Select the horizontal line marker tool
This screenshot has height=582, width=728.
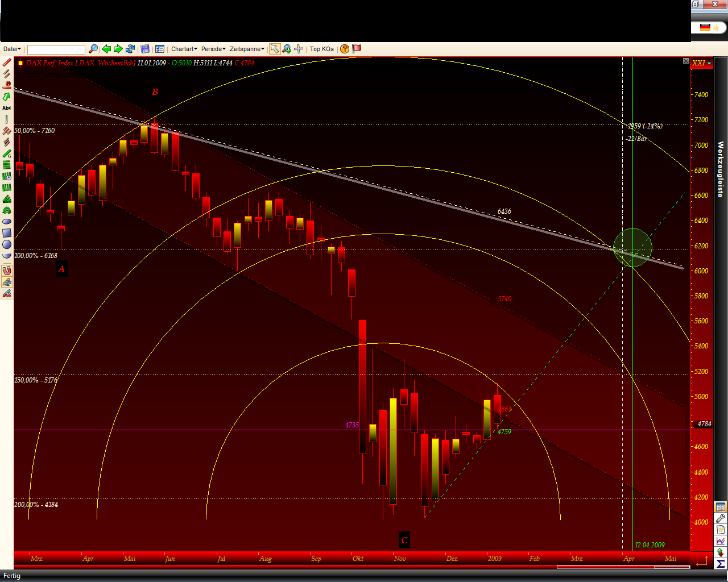click(x=7, y=85)
